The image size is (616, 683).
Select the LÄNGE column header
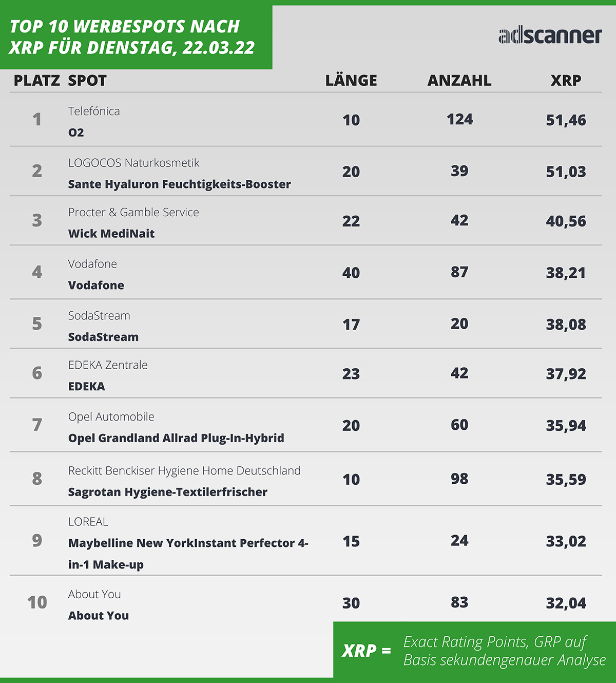pos(351,81)
